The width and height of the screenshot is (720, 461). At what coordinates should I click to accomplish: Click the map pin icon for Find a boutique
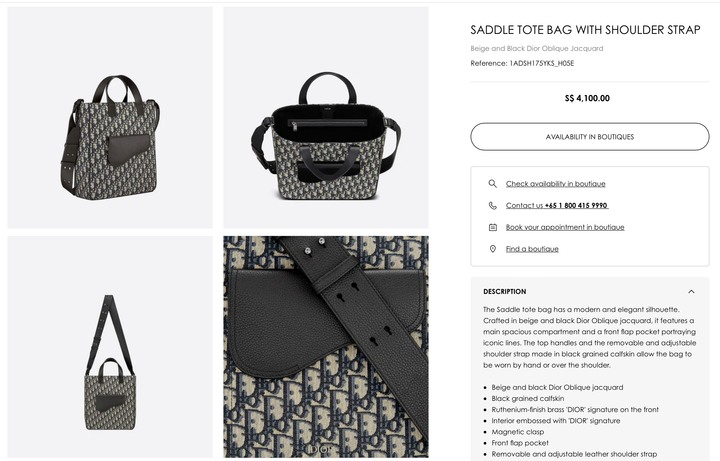pos(492,249)
